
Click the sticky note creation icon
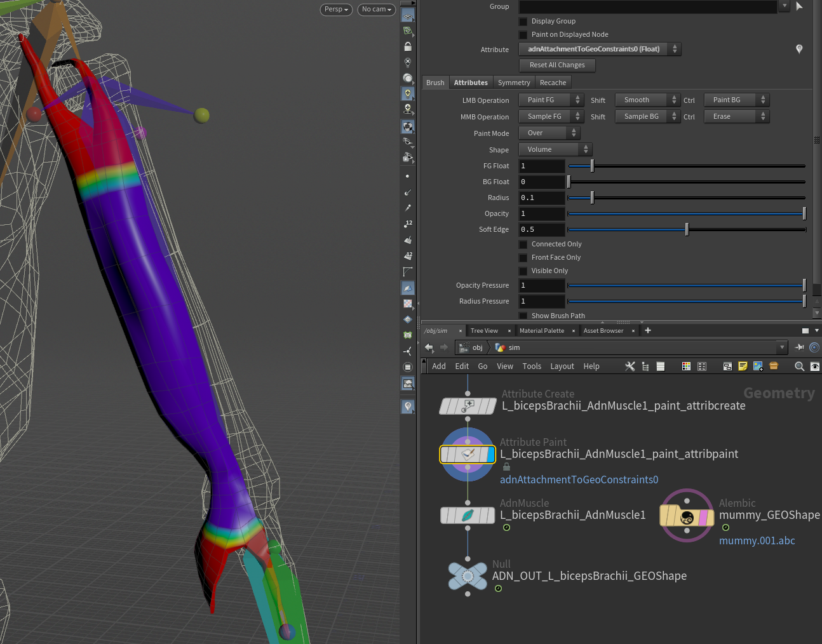743,366
